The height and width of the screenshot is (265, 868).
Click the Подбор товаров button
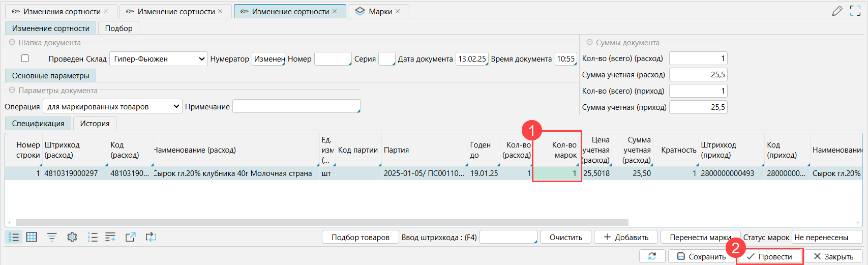(x=360, y=238)
